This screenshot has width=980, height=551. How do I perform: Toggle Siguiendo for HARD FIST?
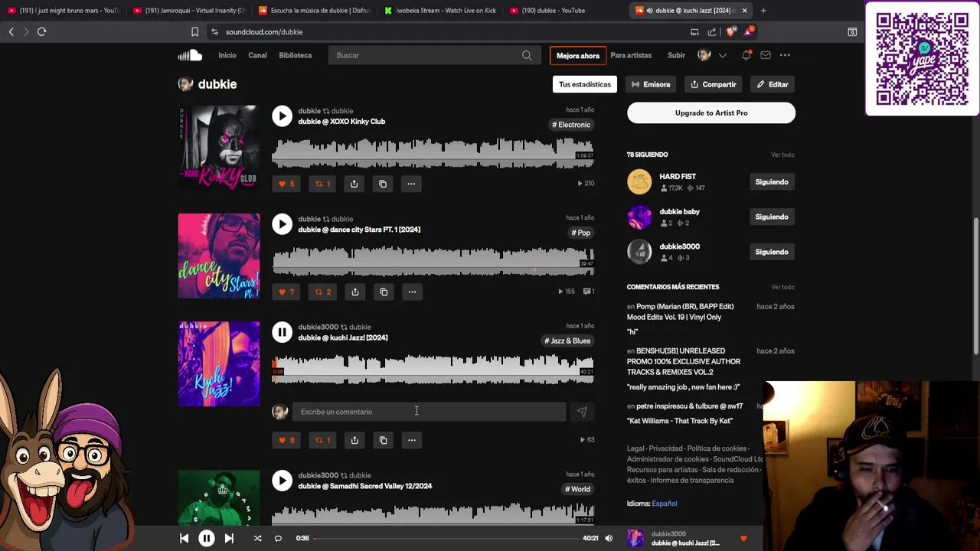click(x=771, y=182)
